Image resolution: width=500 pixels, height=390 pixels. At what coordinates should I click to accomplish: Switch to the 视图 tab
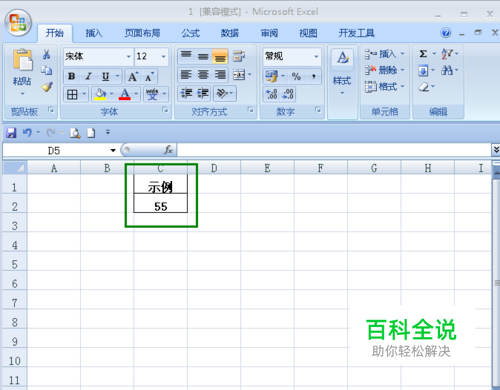coord(308,33)
